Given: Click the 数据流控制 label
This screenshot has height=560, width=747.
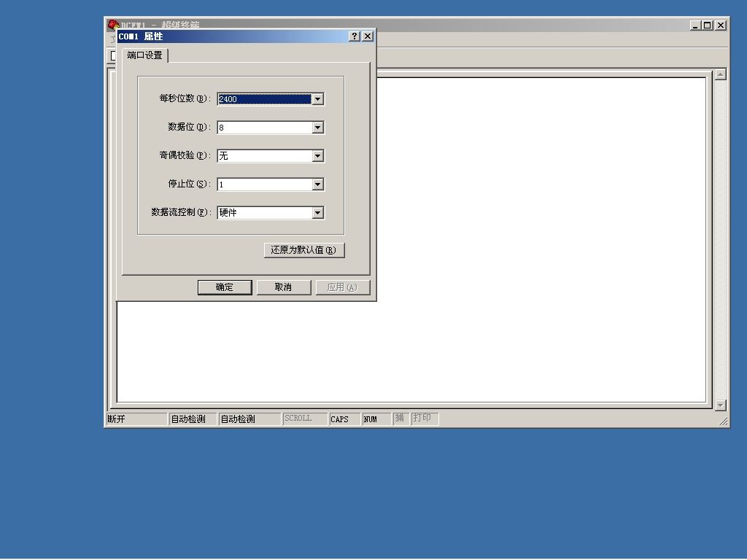Looking at the screenshot, I should pyautogui.click(x=181, y=212).
